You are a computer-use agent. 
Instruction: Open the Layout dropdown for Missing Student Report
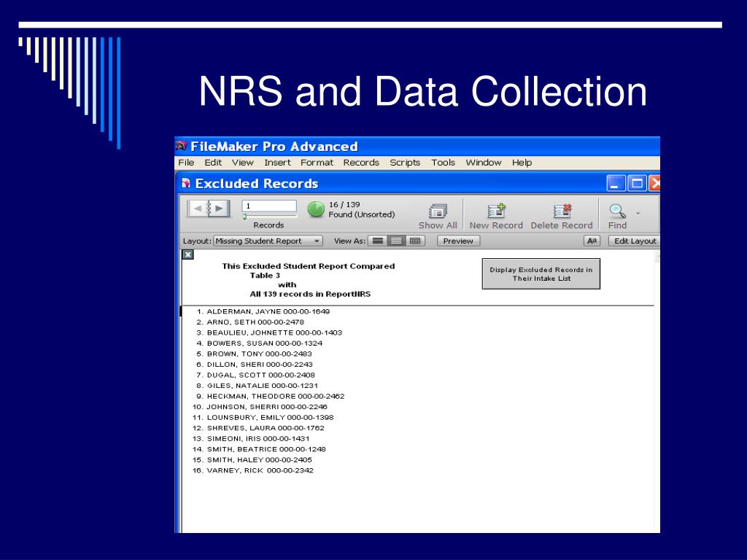coord(268,241)
